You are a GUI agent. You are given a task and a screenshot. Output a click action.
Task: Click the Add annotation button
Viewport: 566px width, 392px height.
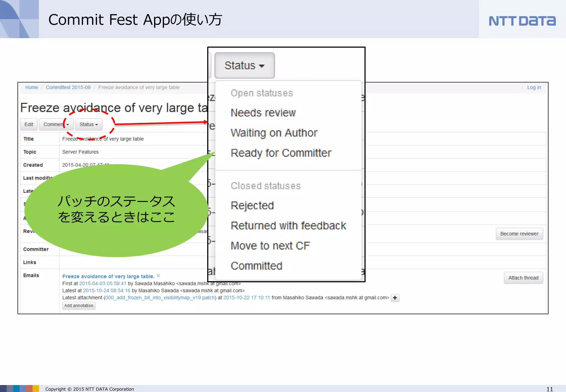pyautogui.click(x=79, y=305)
